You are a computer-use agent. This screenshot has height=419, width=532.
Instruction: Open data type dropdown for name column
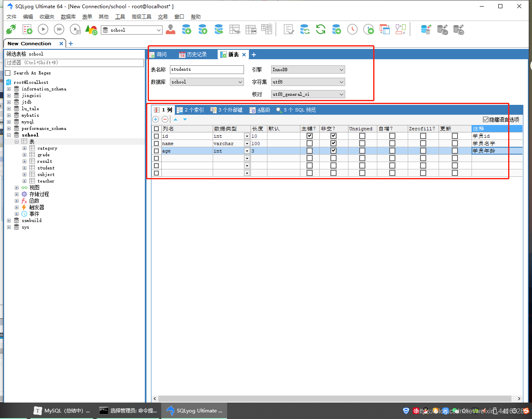247,144
